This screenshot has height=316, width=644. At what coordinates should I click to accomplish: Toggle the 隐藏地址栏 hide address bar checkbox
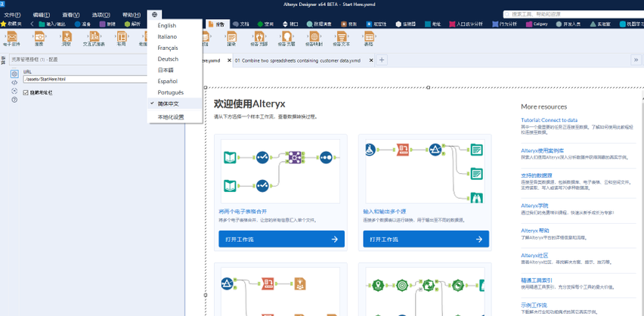coord(26,93)
